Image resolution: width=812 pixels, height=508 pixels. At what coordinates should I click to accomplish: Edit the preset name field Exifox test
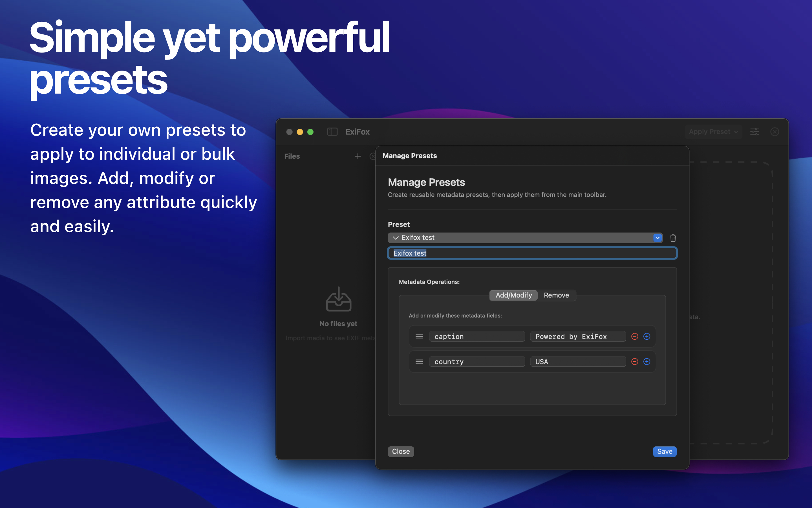point(532,253)
